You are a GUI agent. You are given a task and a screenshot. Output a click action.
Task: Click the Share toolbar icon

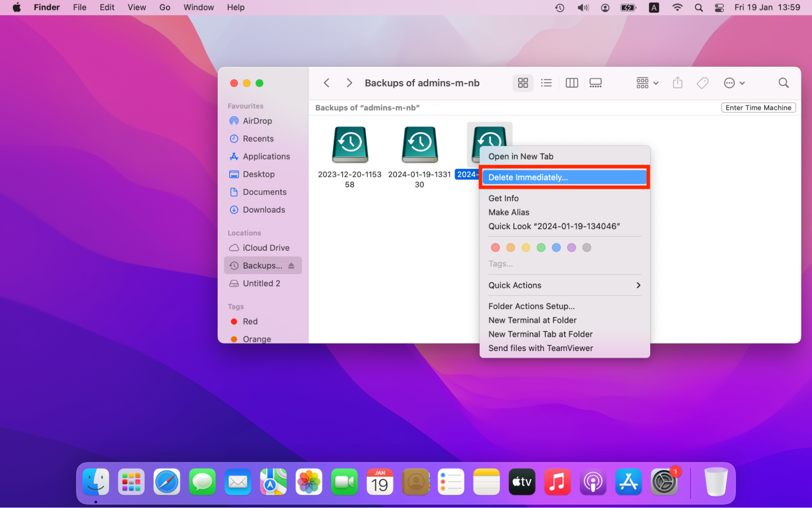click(x=678, y=83)
